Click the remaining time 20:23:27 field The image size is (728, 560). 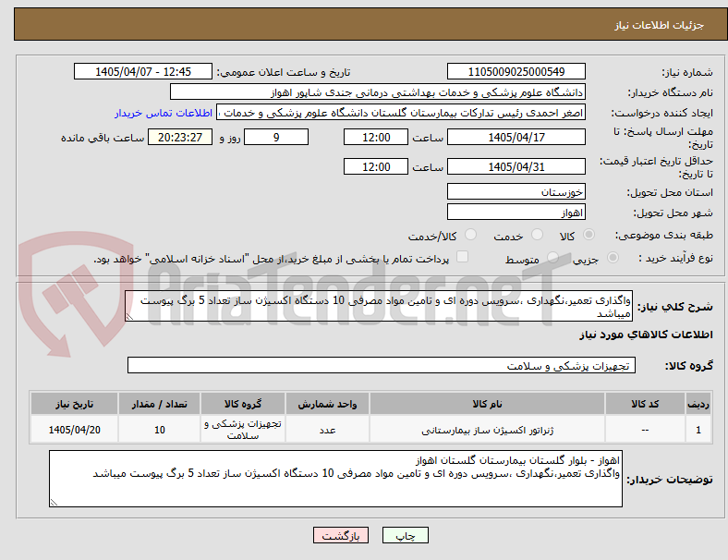[180, 137]
